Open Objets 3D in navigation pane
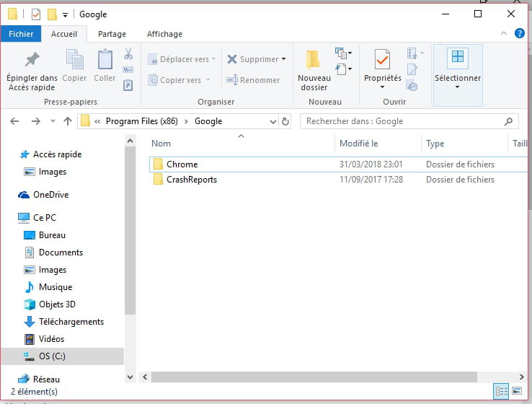Viewport: 532px width, 404px height. 57,304
